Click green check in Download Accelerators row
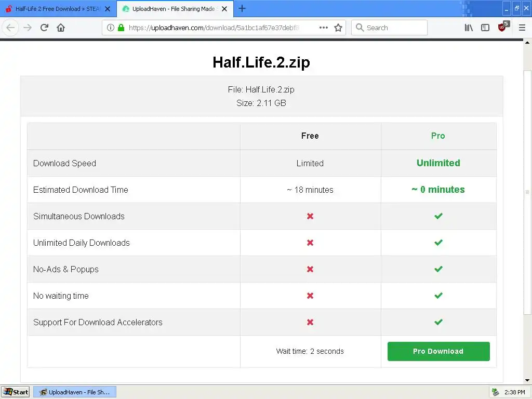The width and height of the screenshot is (532, 399). [x=438, y=322]
